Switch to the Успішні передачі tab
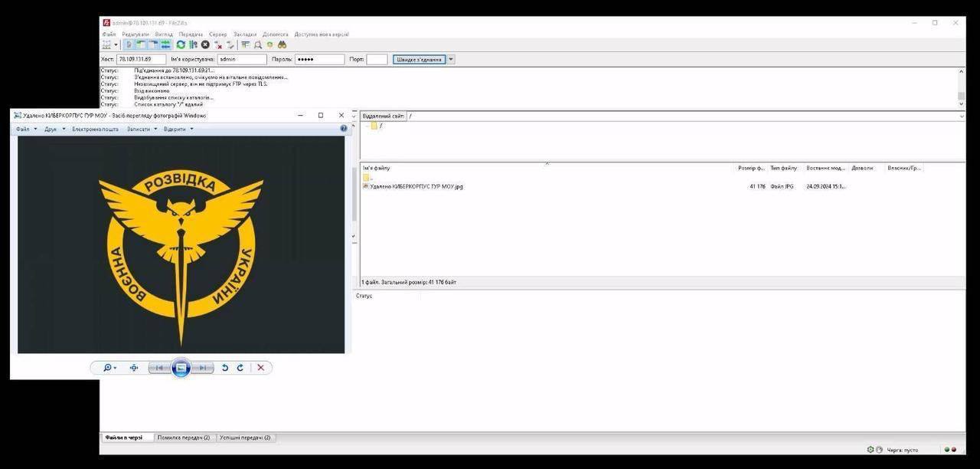980x469 pixels. pos(245,438)
